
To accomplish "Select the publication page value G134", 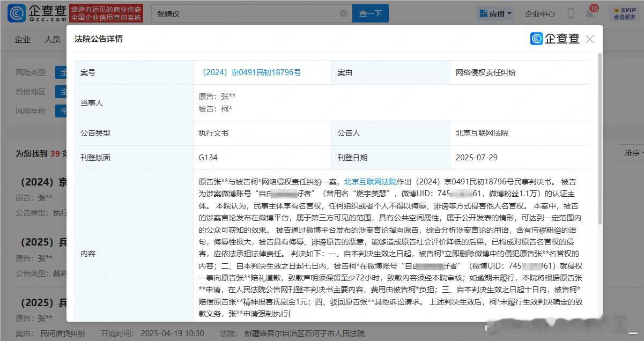I will (x=208, y=158).
